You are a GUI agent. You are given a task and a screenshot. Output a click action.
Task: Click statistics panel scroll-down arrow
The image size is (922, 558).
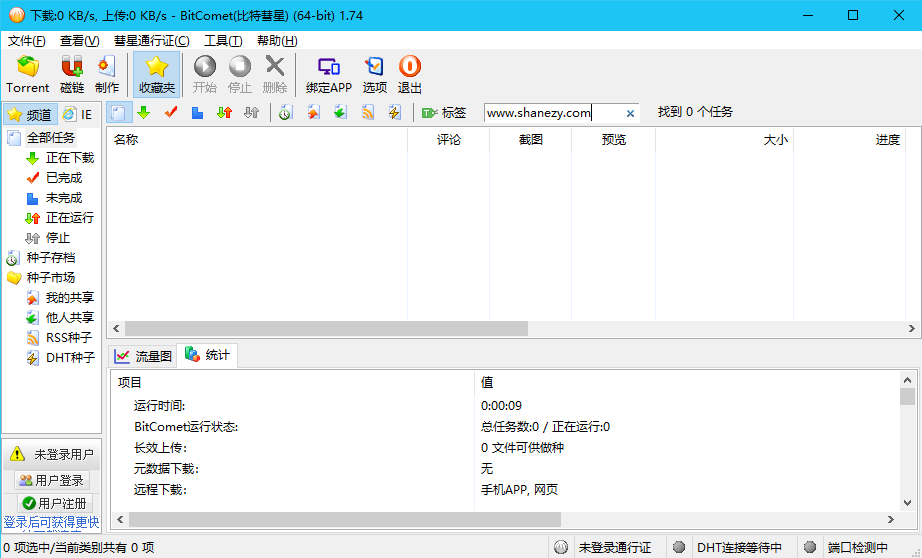tap(907, 503)
